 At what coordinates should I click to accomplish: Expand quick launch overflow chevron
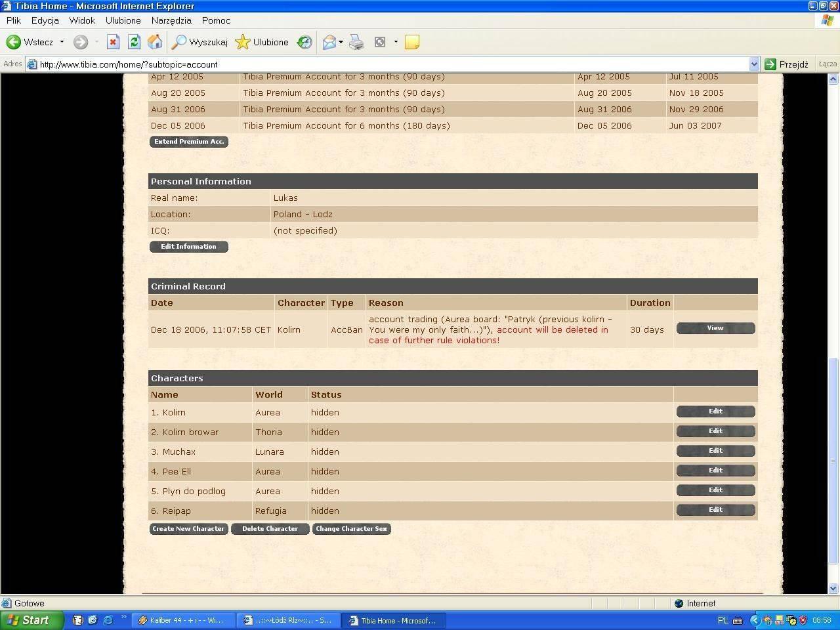coord(123,617)
